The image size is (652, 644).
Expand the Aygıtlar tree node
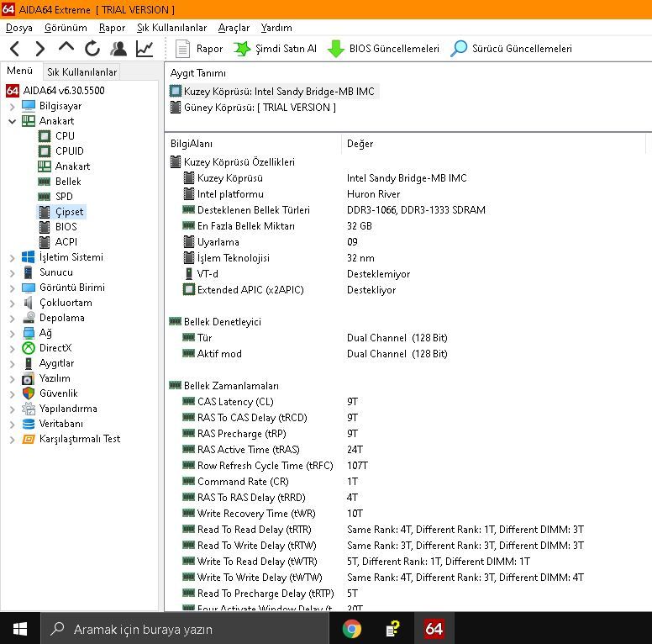point(12,363)
